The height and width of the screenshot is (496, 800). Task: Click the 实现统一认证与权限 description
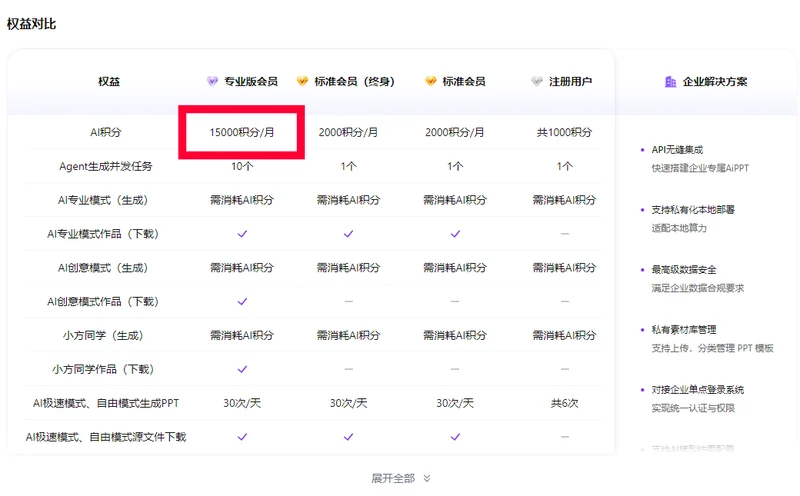(693, 408)
